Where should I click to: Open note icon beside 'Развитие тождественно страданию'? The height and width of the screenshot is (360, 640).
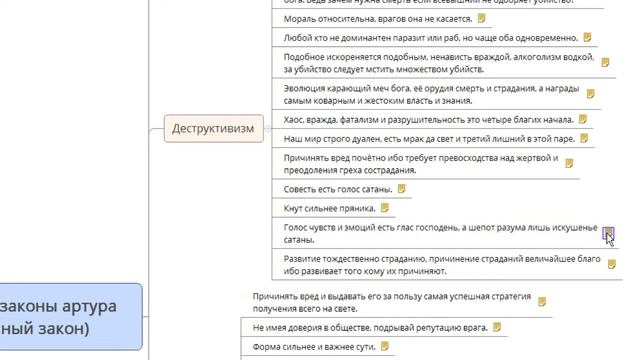(611, 264)
